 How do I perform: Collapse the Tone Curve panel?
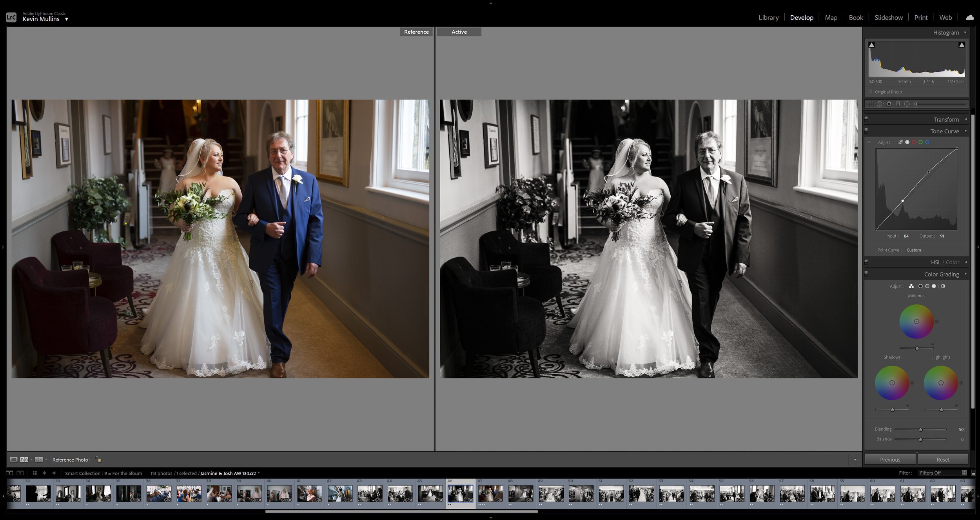(x=965, y=131)
